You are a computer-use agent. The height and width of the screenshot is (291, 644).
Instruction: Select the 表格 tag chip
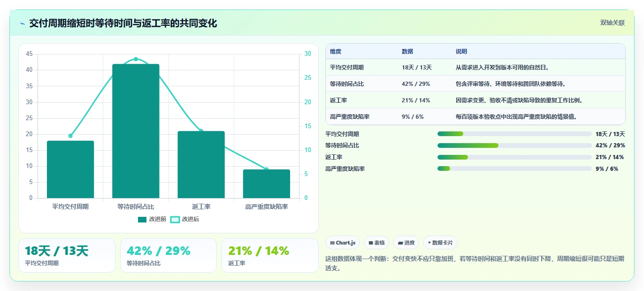[x=376, y=243]
